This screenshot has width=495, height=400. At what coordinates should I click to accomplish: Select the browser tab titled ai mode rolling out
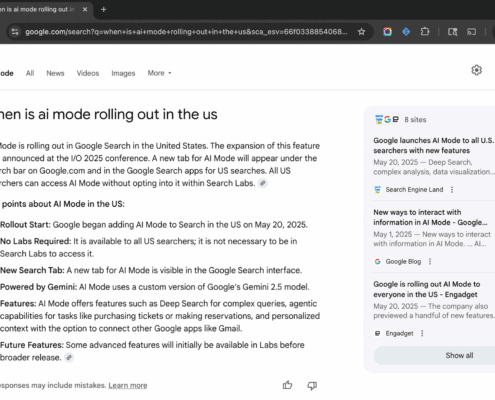tap(43, 9)
